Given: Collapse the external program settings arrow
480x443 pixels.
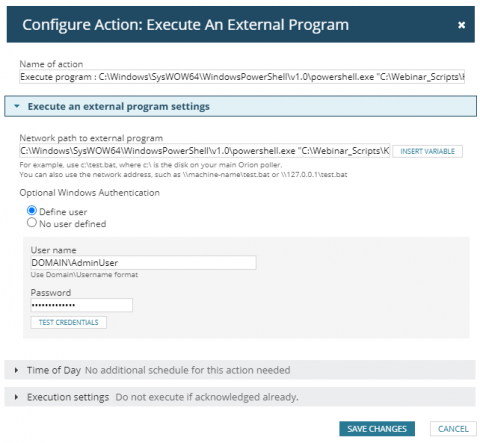Looking at the screenshot, I should coord(17,106).
